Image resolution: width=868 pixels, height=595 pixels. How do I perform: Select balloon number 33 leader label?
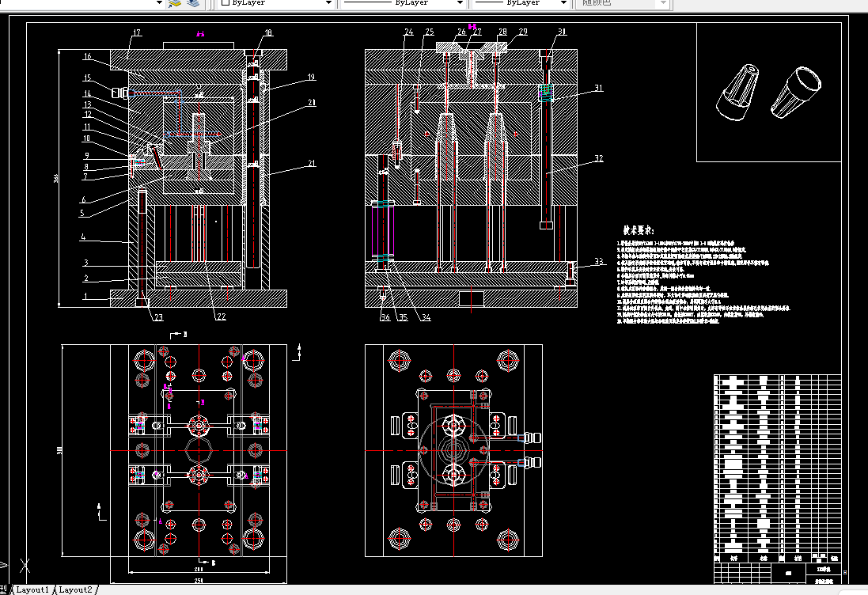tap(599, 261)
